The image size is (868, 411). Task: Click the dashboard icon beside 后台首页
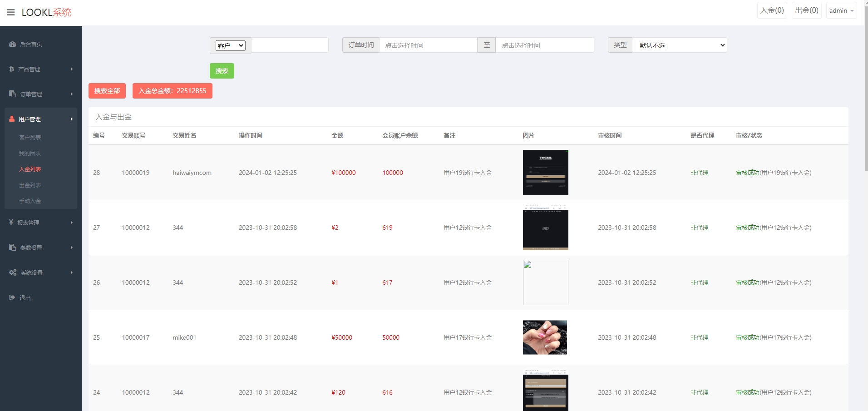point(13,44)
